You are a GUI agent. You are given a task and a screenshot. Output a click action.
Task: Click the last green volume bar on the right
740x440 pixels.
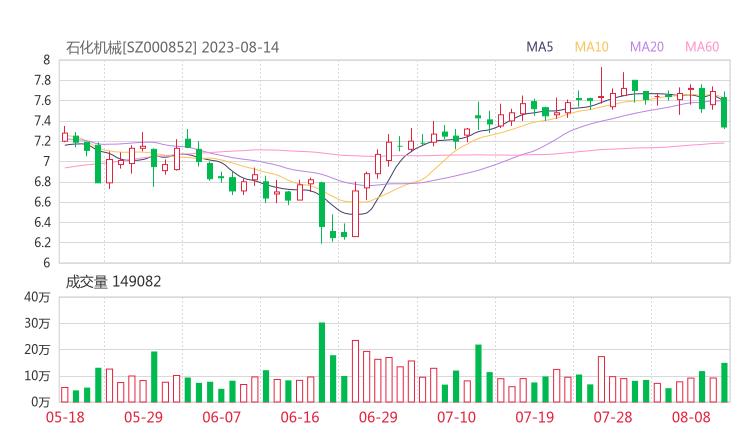coord(724,382)
